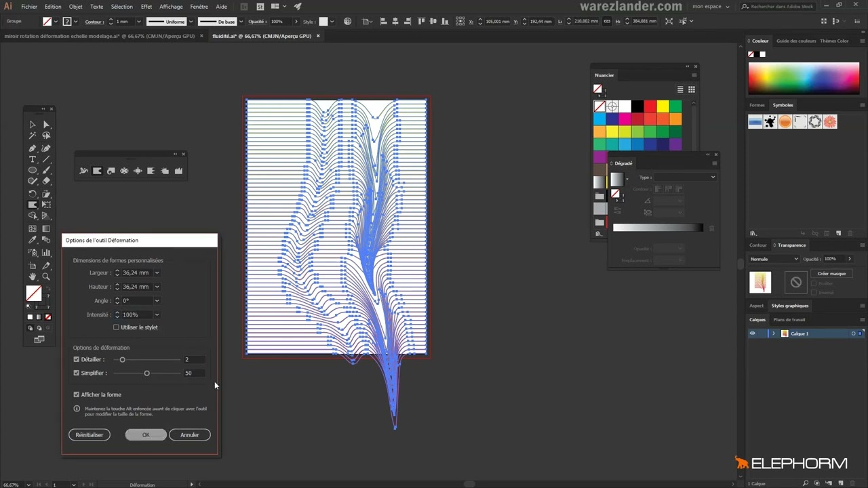Click the Détailler slider handle

pyautogui.click(x=122, y=359)
